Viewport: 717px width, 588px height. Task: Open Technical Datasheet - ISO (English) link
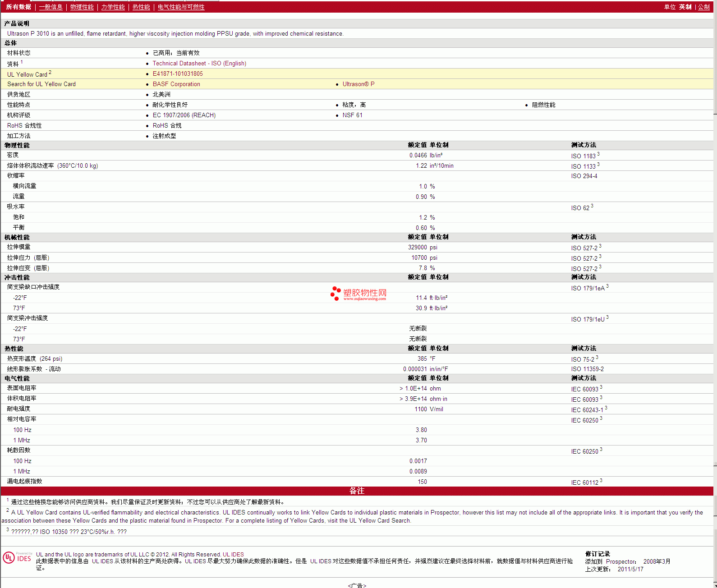[x=199, y=64]
